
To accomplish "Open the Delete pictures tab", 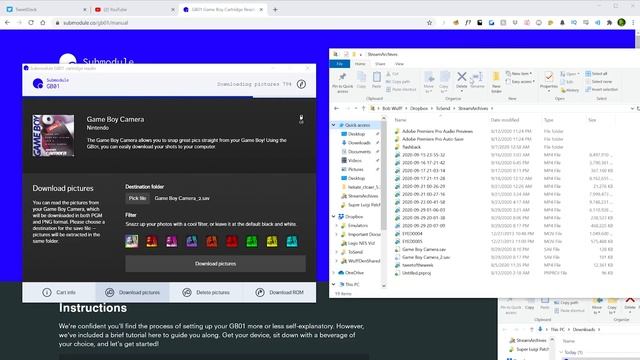I will point(206,292).
